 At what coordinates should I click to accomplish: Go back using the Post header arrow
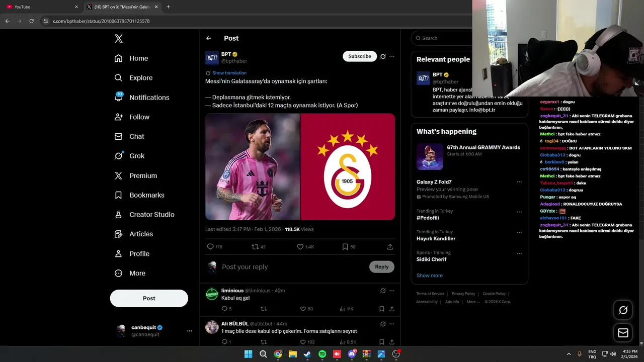[x=209, y=38]
